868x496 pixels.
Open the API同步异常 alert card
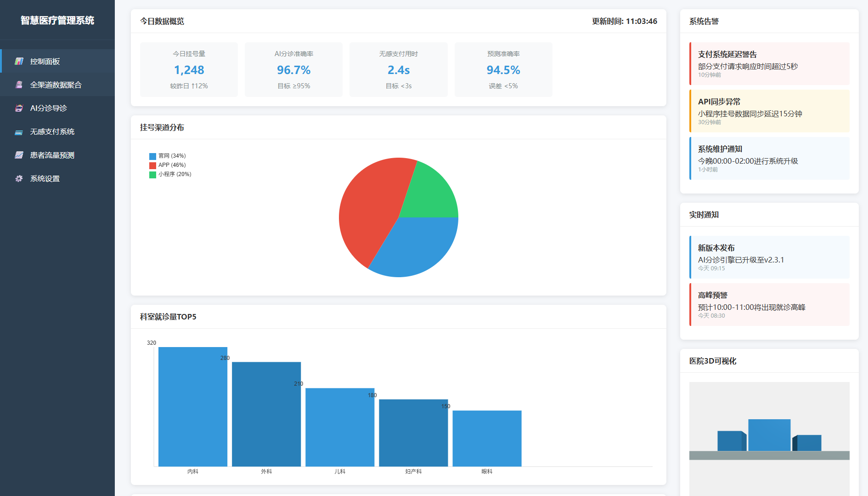click(769, 111)
